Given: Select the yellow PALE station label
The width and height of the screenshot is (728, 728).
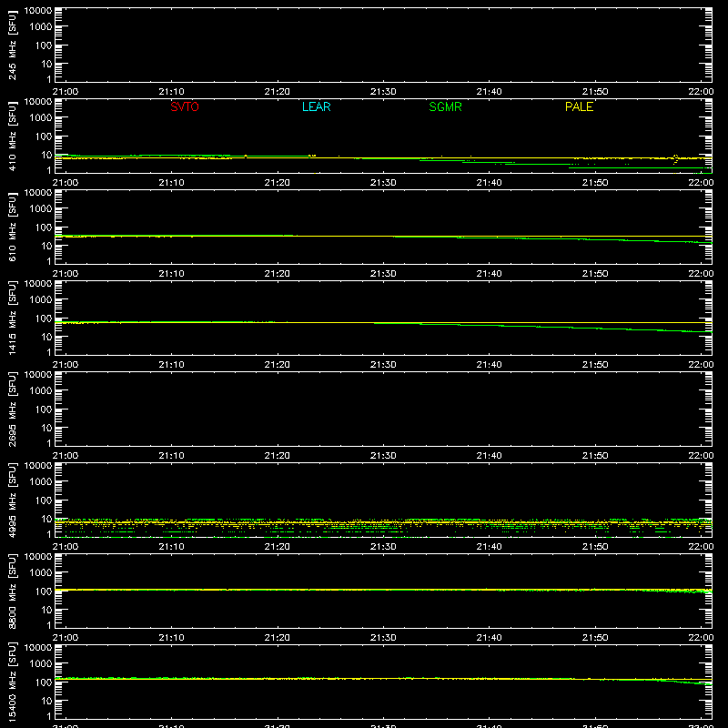Looking at the screenshot, I should tap(579, 106).
